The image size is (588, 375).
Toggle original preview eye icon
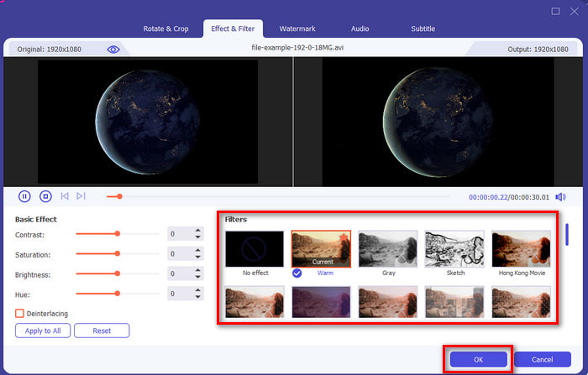click(113, 49)
